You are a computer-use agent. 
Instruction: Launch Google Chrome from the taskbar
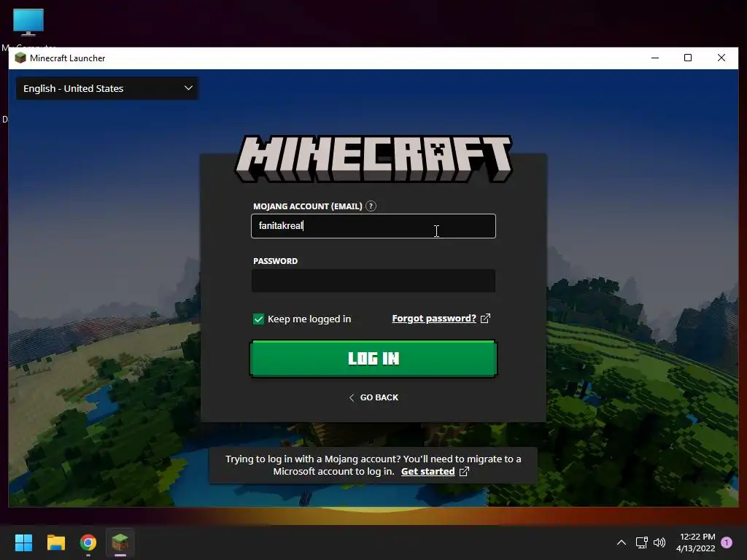pos(88,542)
